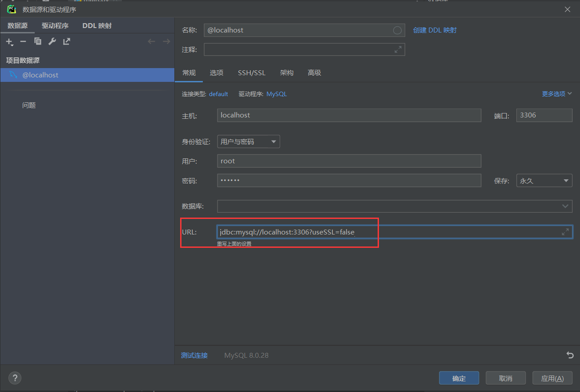Focus the 名称 input field

(x=304, y=30)
